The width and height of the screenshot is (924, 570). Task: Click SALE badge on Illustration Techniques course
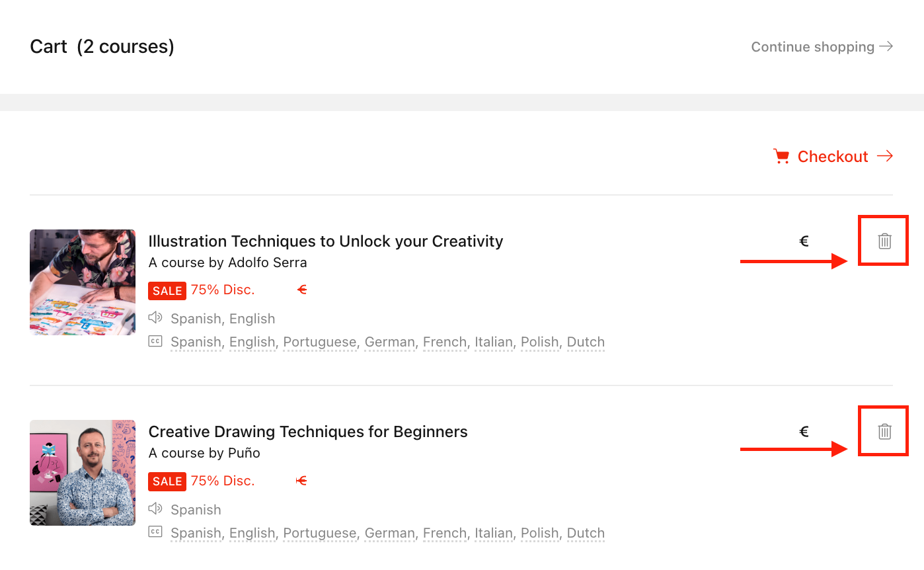coord(167,291)
